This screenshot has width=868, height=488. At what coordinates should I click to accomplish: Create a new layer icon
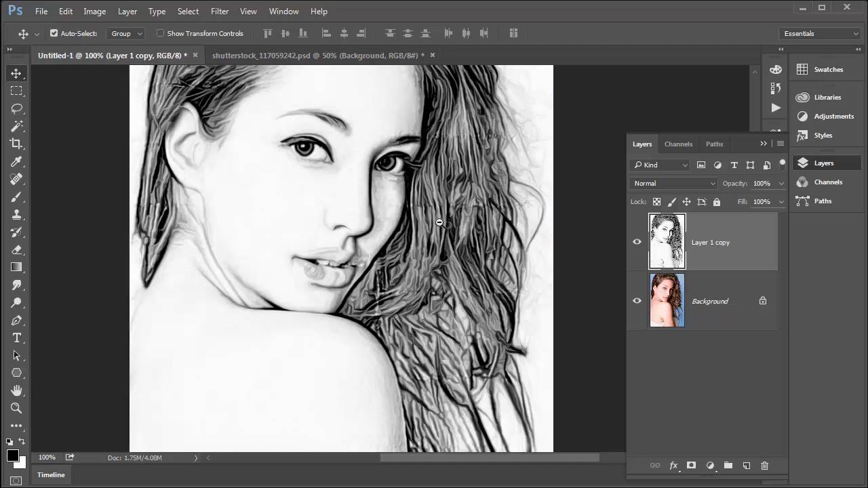tap(746, 466)
